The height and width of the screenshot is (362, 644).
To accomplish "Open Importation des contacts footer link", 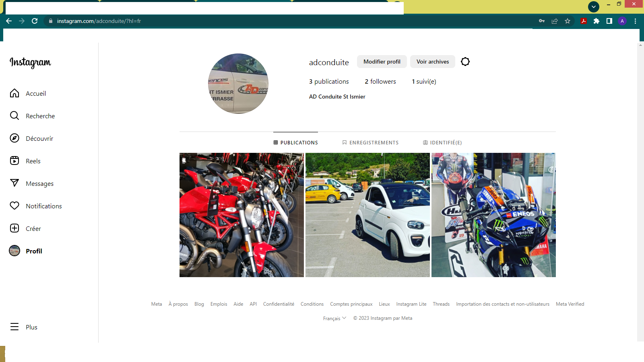I will click(503, 304).
